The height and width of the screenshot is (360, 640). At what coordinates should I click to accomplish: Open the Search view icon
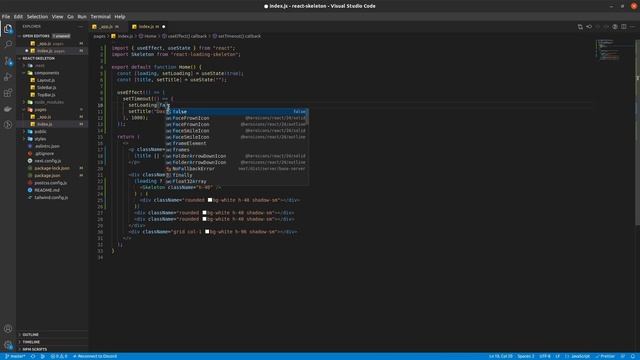[8, 44]
